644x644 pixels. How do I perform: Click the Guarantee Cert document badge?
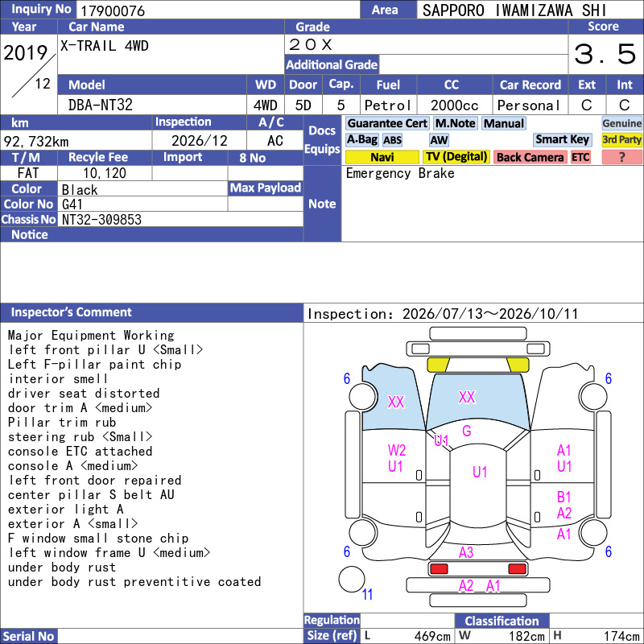[387, 123]
